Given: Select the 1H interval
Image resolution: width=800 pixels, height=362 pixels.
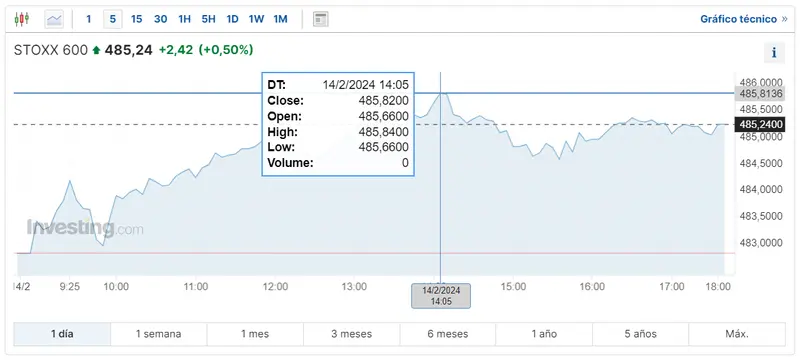Looking at the screenshot, I should 184,19.
